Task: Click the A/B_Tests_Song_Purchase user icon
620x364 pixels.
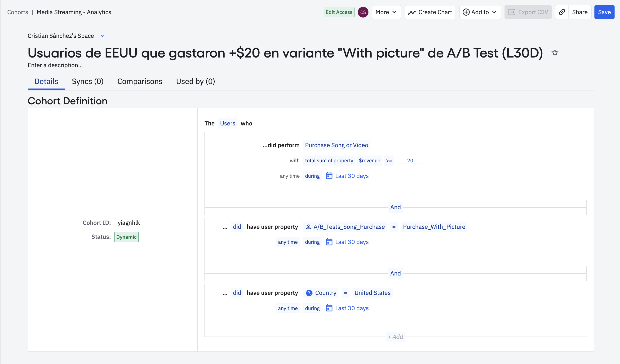Action: pyautogui.click(x=308, y=227)
